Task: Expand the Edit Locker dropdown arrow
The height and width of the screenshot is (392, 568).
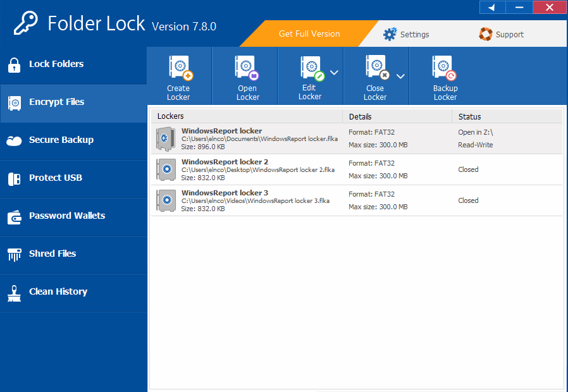Action: (334, 72)
